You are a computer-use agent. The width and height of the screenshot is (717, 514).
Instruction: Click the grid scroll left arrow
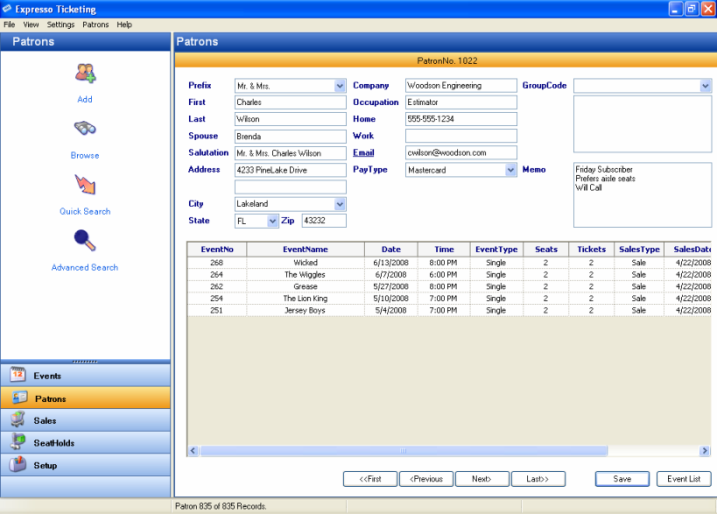[x=193, y=451]
